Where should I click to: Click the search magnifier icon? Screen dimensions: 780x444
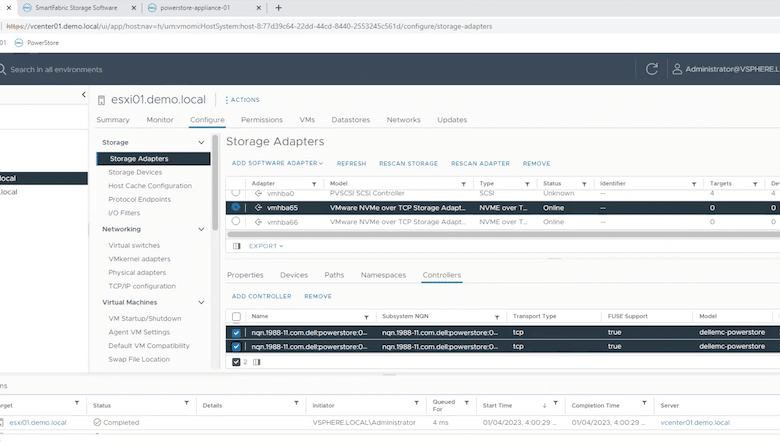click(x=2, y=69)
